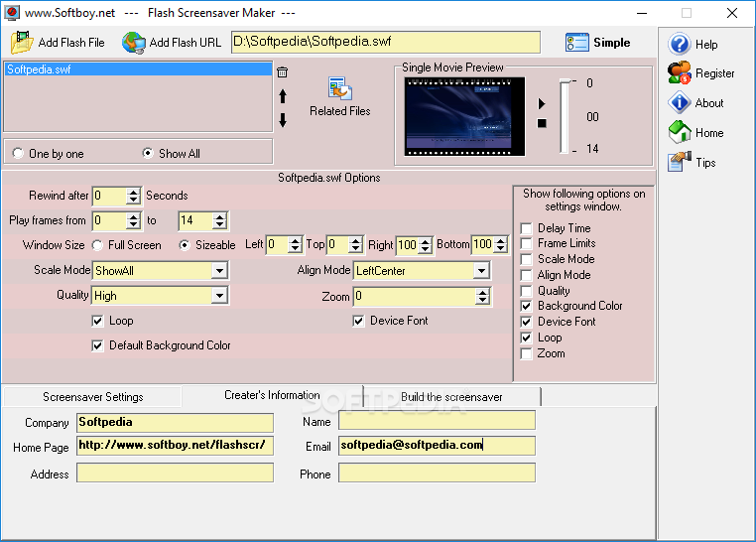The image size is (756, 542).
Task: Click the Add Flash File label
Action: [71, 43]
